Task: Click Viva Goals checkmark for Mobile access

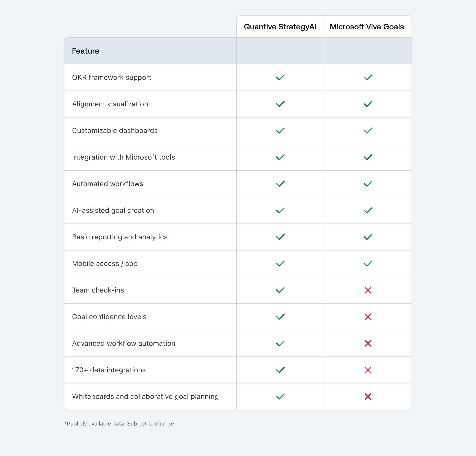Action: coord(368,264)
